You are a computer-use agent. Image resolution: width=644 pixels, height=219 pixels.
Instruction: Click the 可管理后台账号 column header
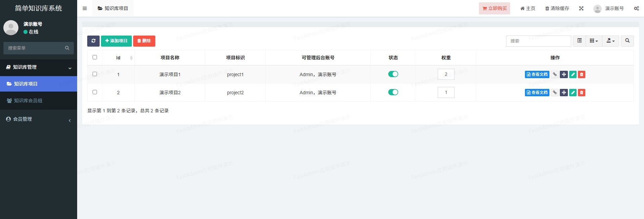pos(318,58)
